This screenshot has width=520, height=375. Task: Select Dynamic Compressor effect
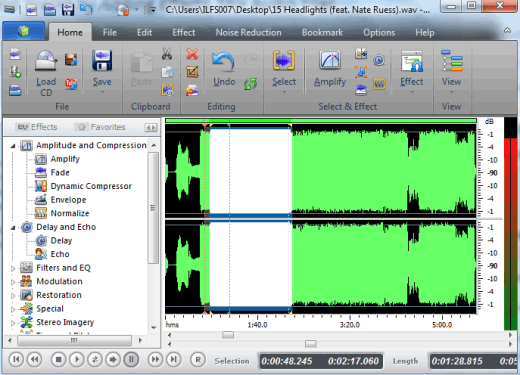91,186
